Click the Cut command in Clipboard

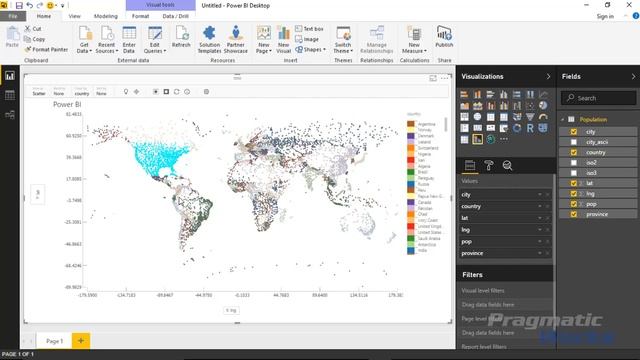[x=33, y=29]
